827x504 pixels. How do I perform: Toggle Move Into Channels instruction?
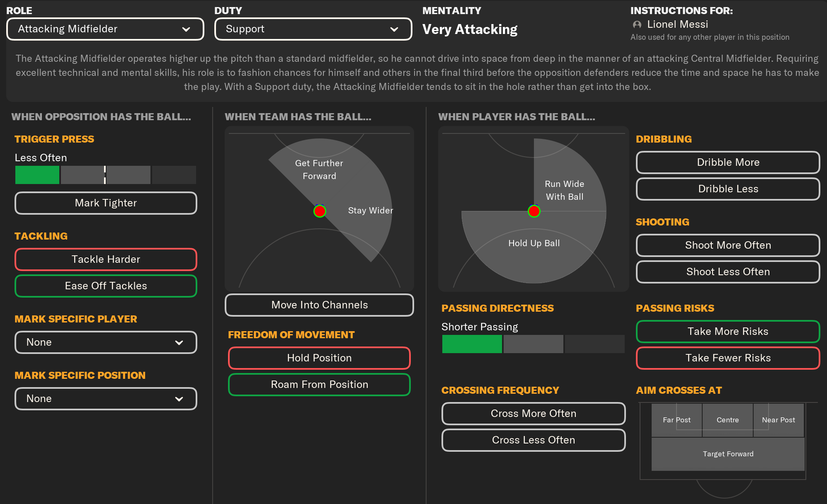[x=319, y=305]
